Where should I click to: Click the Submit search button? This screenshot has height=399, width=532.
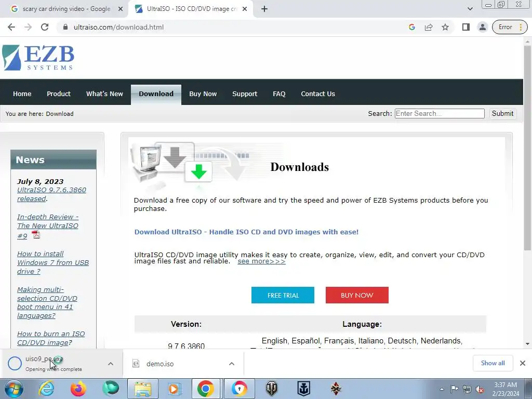pyautogui.click(x=502, y=114)
